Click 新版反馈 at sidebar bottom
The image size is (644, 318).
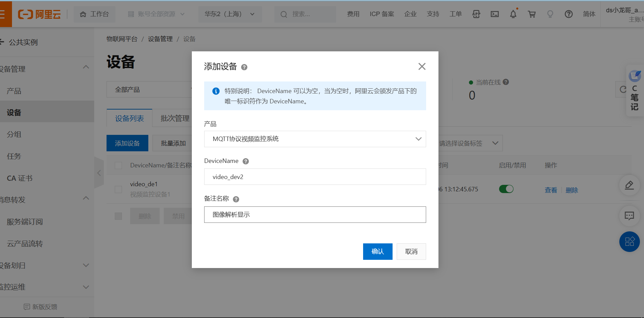click(x=40, y=307)
